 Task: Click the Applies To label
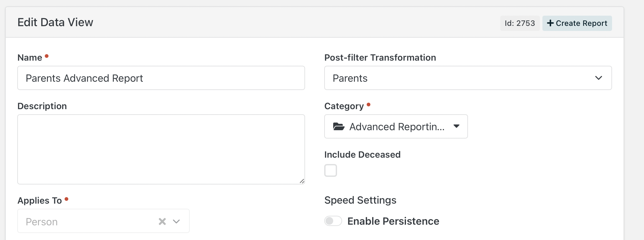point(40,200)
